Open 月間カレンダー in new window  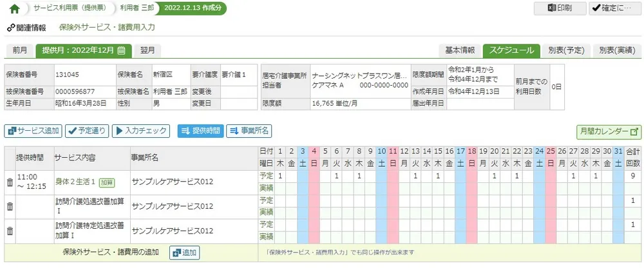click(x=609, y=132)
